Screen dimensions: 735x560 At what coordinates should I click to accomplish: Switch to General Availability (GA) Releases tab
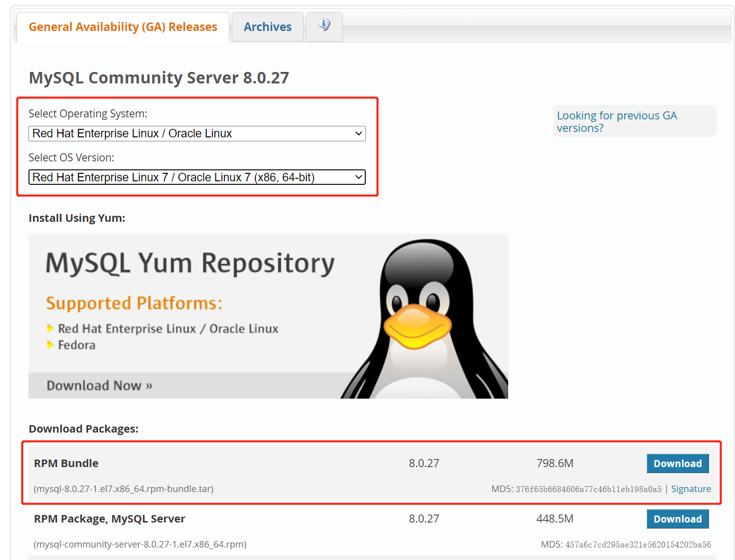pyautogui.click(x=123, y=27)
